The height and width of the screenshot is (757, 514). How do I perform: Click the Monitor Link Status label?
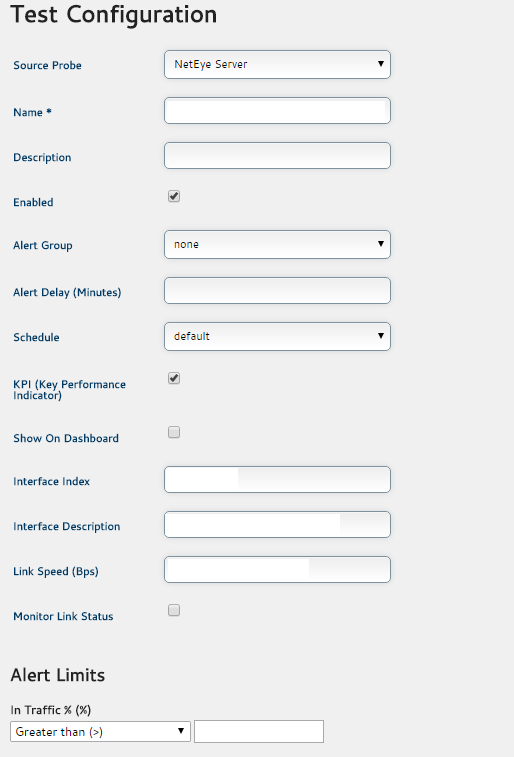click(x=63, y=617)
